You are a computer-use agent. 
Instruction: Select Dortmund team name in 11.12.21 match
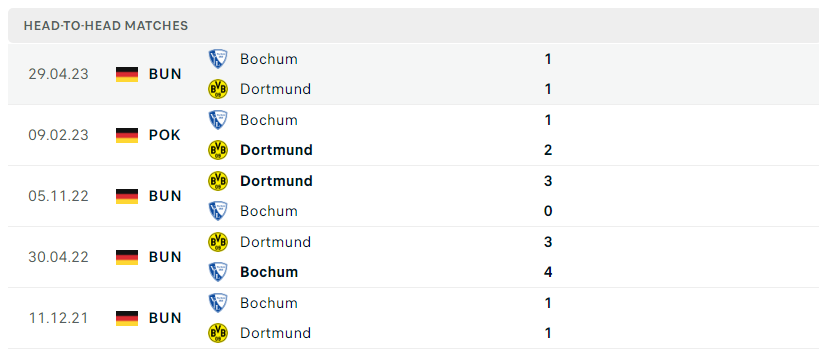(275, 333)
